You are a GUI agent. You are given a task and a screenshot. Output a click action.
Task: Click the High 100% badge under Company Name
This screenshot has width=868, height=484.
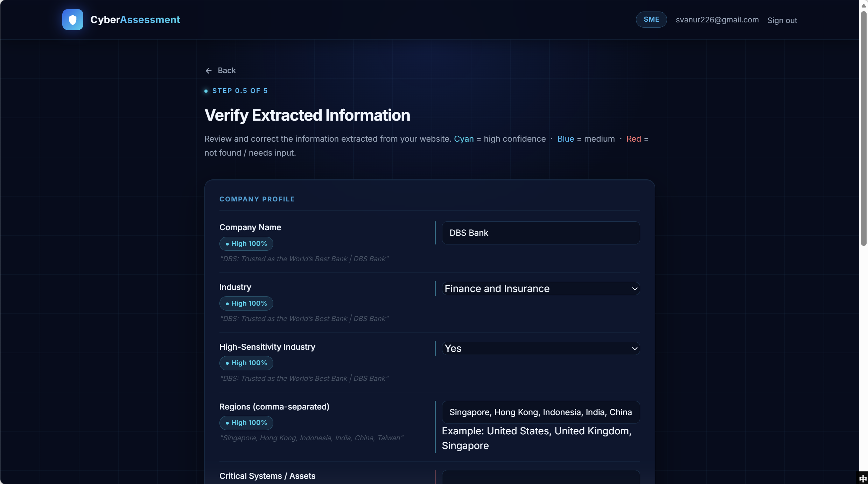[246, 244]
